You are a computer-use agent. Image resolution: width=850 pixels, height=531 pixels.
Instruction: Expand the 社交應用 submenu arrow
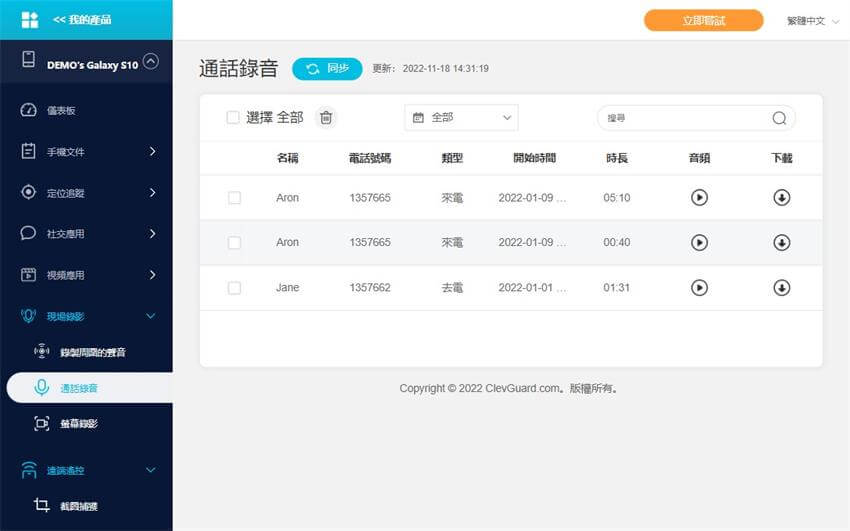[152, 234]
